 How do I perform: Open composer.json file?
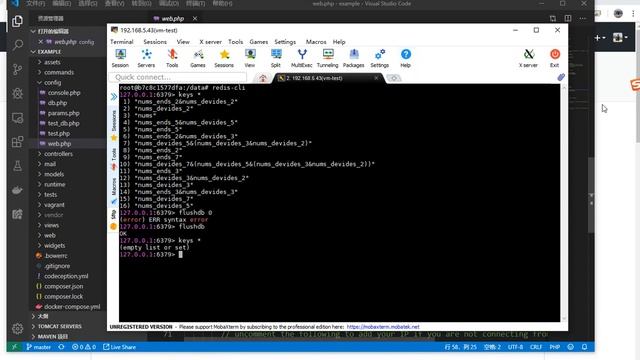63,286
